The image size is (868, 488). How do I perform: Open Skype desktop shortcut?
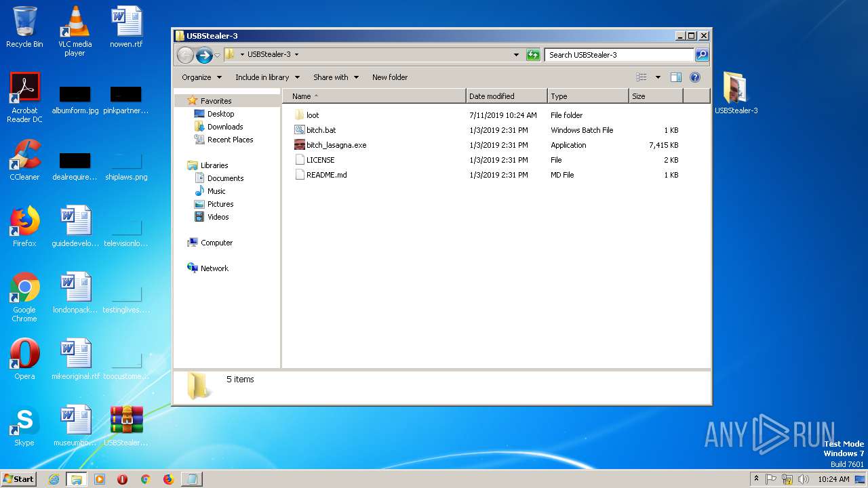click(24, 426)
